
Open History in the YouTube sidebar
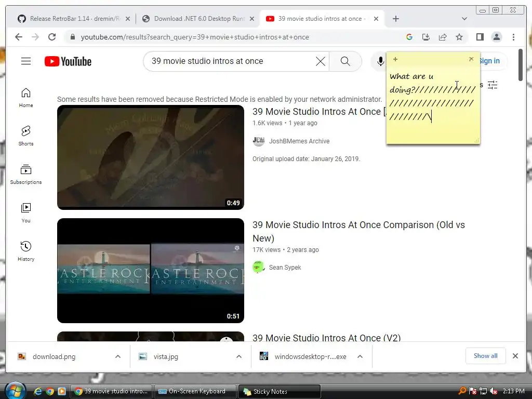coord(26,251)
